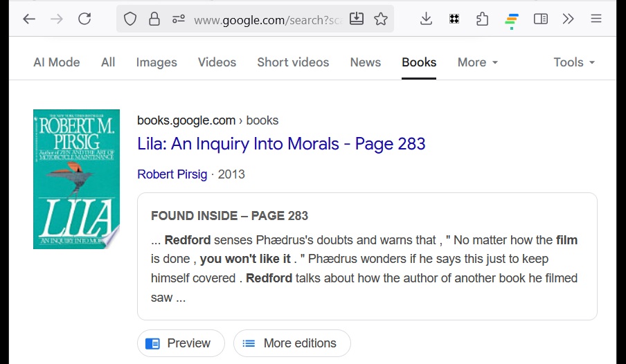Image resolution: width=626 pixels, height=364 pixels.
Task: Toggle the Firefox sidebar
Action: [541, 19]
